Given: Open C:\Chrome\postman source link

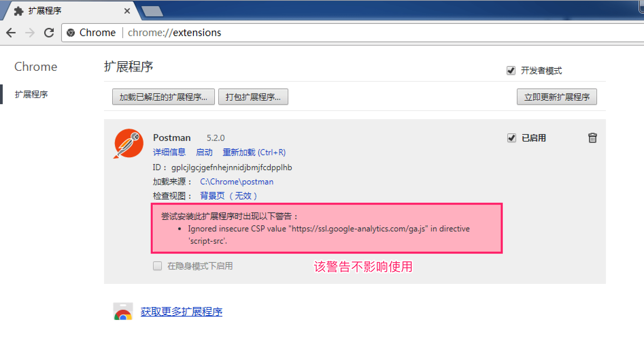Looking at the screenshot, I should click(x=236, y=181).
